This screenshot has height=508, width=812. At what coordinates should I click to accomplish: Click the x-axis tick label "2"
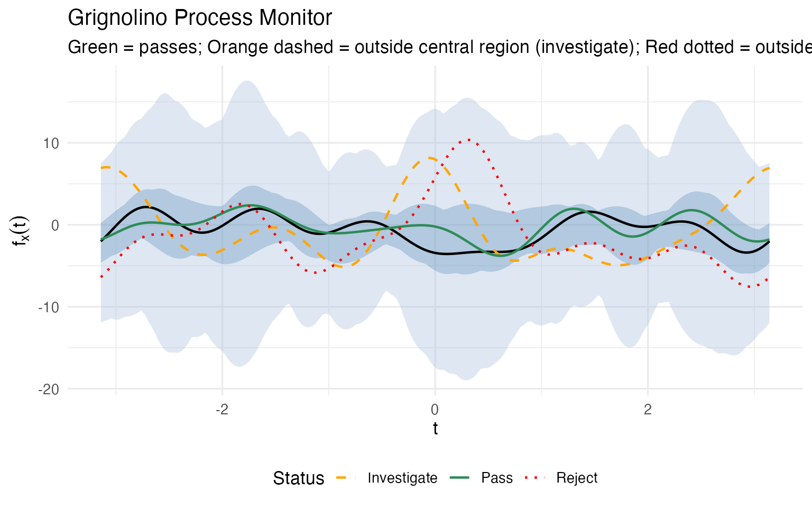(x=648, y=410)
